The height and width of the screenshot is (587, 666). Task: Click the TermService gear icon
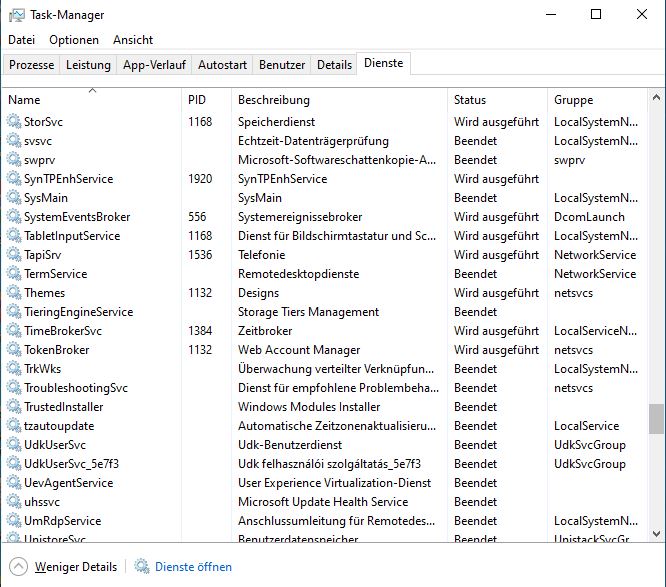[14, 274]
